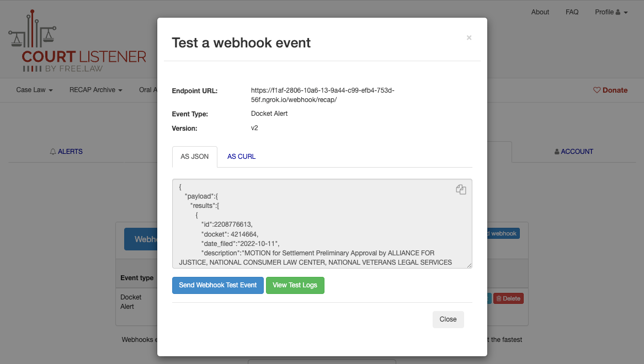644x364 pixels.
Task: Open the ACCOUNT tab
Action: point(574,151)
